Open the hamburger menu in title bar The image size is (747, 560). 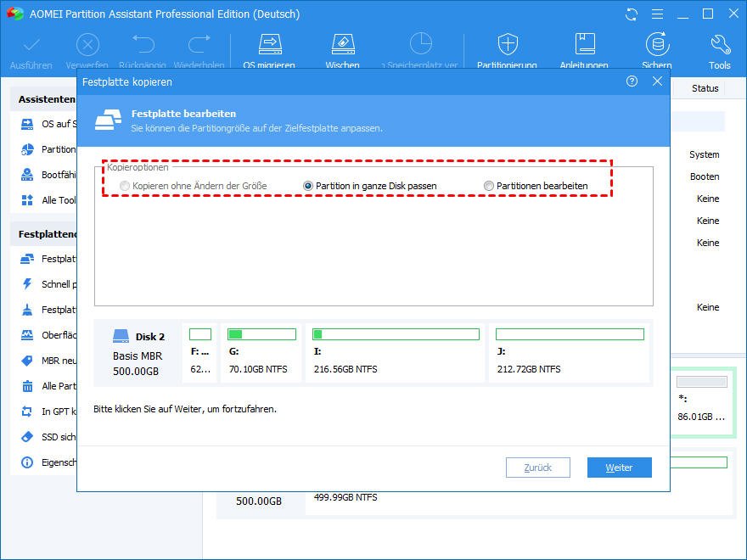pyautogui.click(x=657, y=14)
